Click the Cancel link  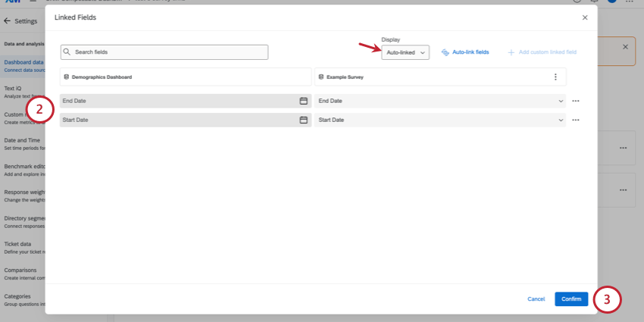pos(536,299)
